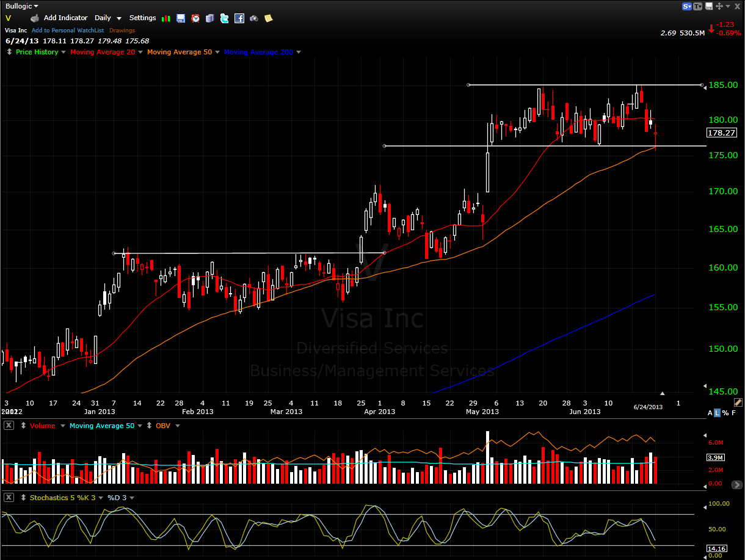This screenshot has height=560, width=745.
Task: Click the Price History label
Action: (x=37, y=53)
